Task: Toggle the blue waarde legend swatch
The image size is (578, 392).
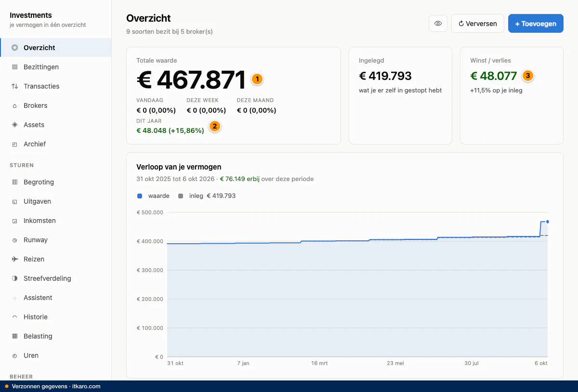Action: pos(140,196)
